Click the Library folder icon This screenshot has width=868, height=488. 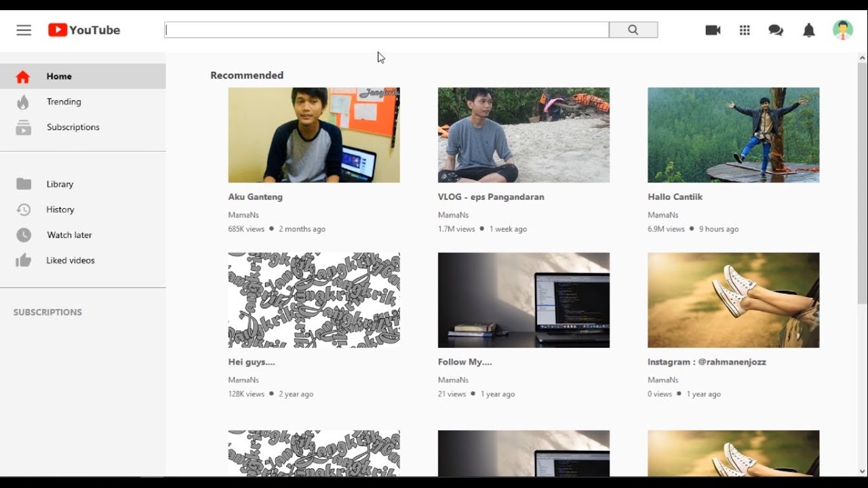[24, 184]
